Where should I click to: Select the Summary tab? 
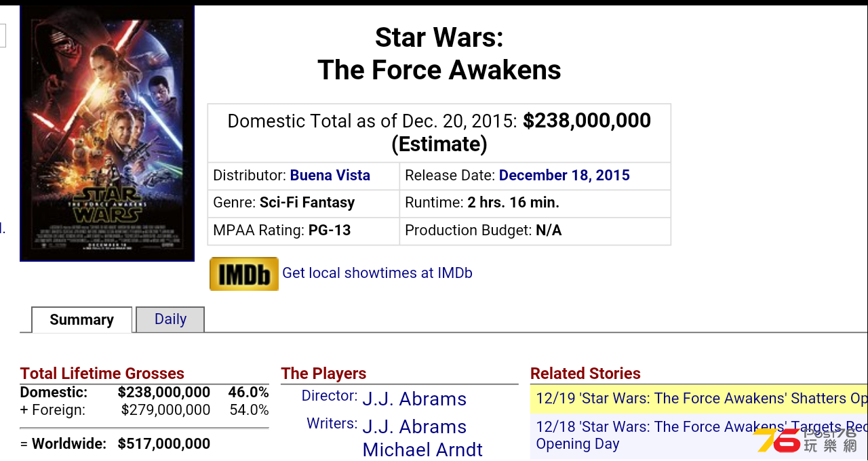tap(81, 320)
